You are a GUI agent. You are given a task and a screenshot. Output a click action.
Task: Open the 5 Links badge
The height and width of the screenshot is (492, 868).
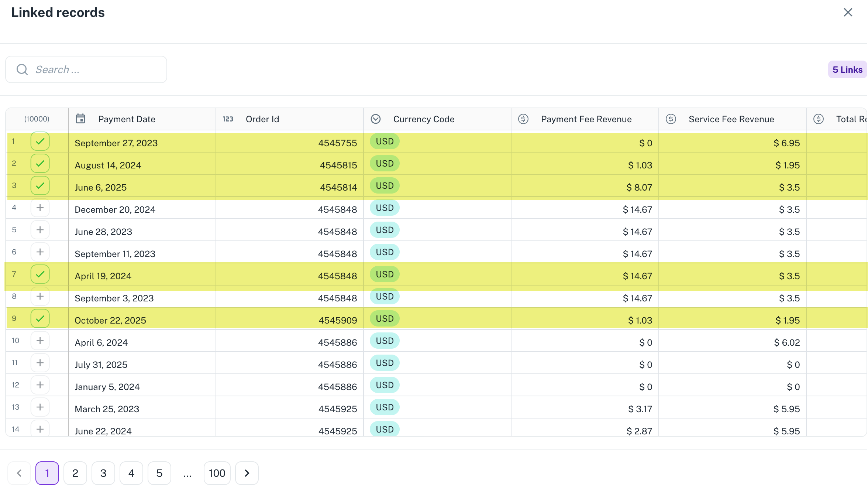click(x=847, y=69)
